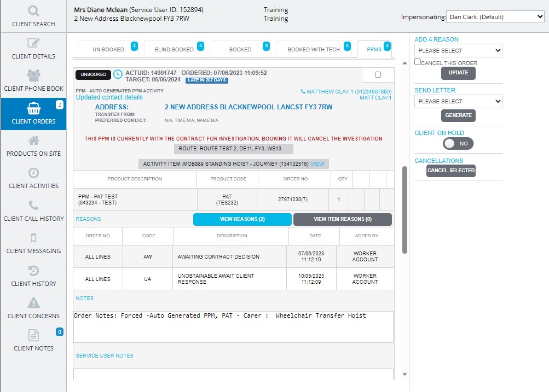Screen dimensions: 549x392
Task: Click the clock icon beside UNBOOKED badge
Action: (x=118, y=74)
